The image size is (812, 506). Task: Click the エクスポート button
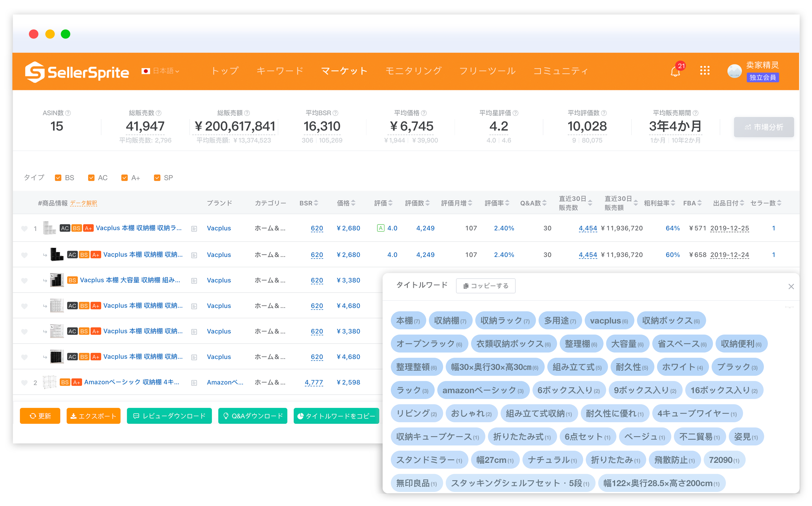[x=93, y=416]
